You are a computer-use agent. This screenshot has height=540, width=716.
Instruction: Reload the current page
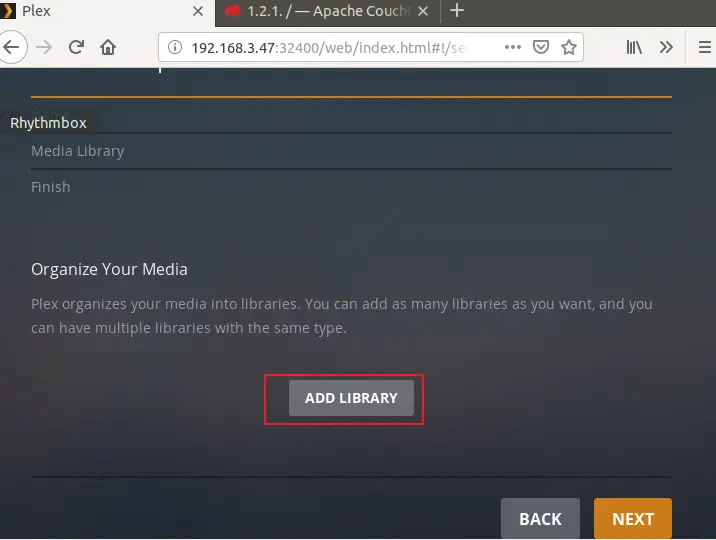coord(76,47)
